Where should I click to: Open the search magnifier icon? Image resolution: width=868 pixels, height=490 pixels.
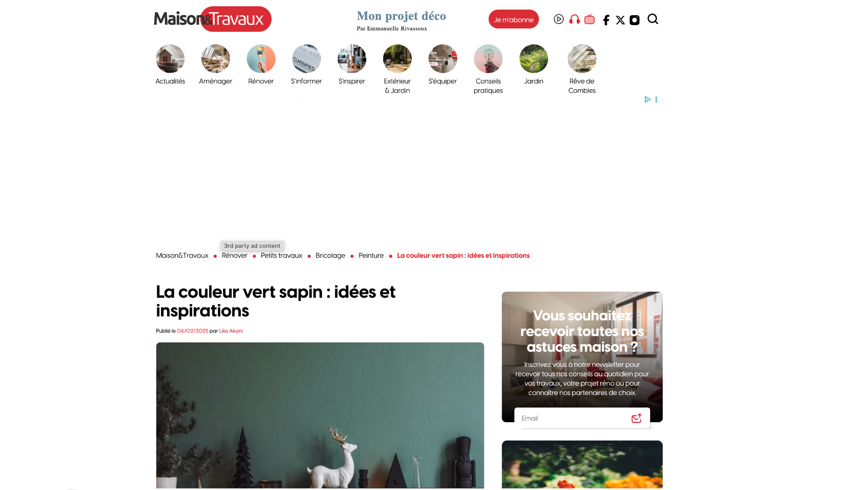(653, 19)
